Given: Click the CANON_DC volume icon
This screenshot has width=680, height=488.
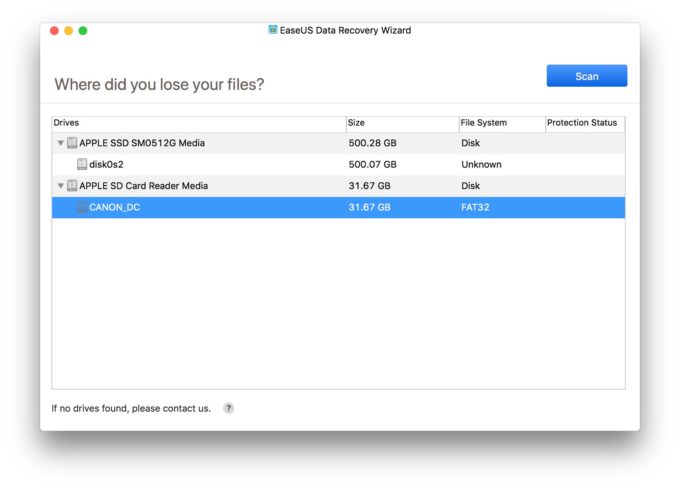Looking at the screenshot, I should pyautogui.click(x=82, y=208).
